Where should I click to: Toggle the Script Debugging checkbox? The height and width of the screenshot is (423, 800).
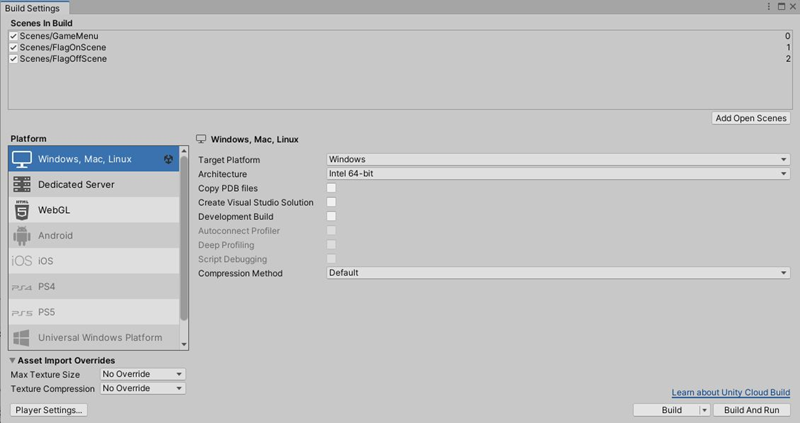331,259
